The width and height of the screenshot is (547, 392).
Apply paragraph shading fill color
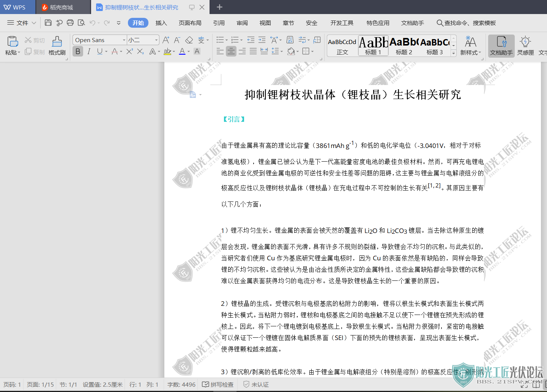click(291, 51)
